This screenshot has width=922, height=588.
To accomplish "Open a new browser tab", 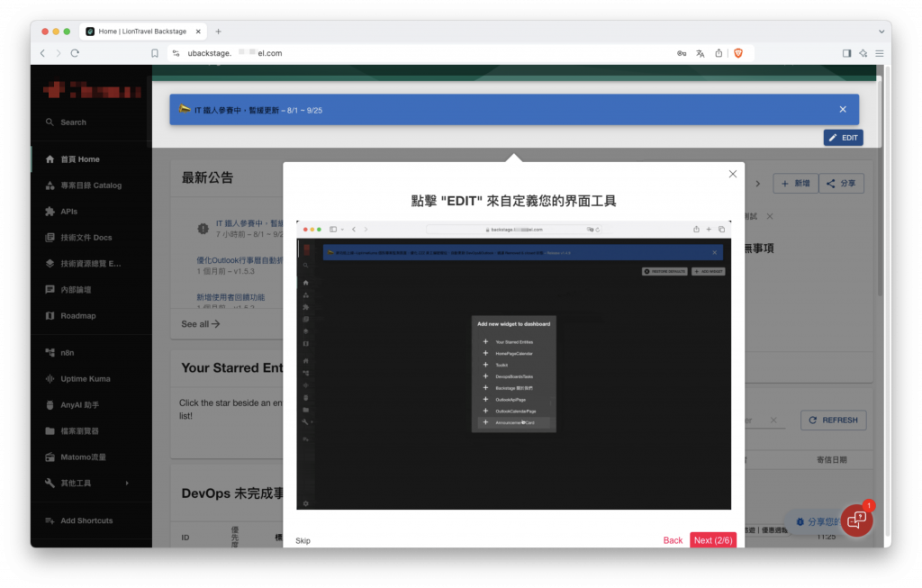I will [x=218, y=32].
